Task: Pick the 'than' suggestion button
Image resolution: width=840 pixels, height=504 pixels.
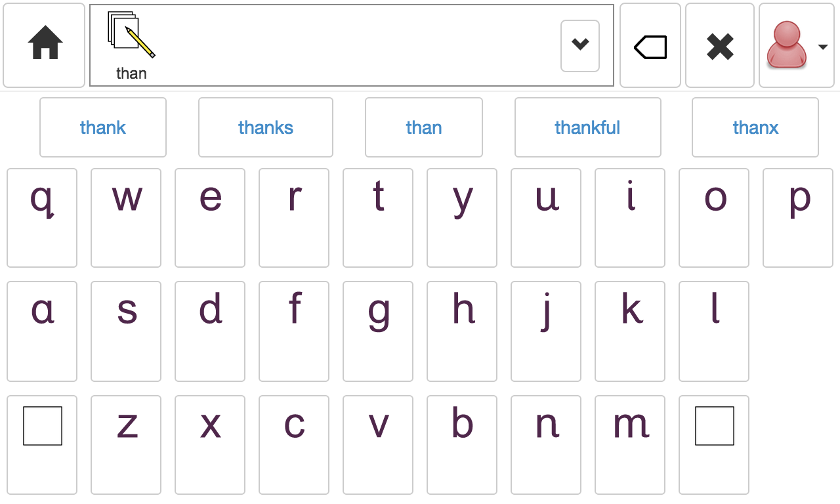Action: (424, 127)
